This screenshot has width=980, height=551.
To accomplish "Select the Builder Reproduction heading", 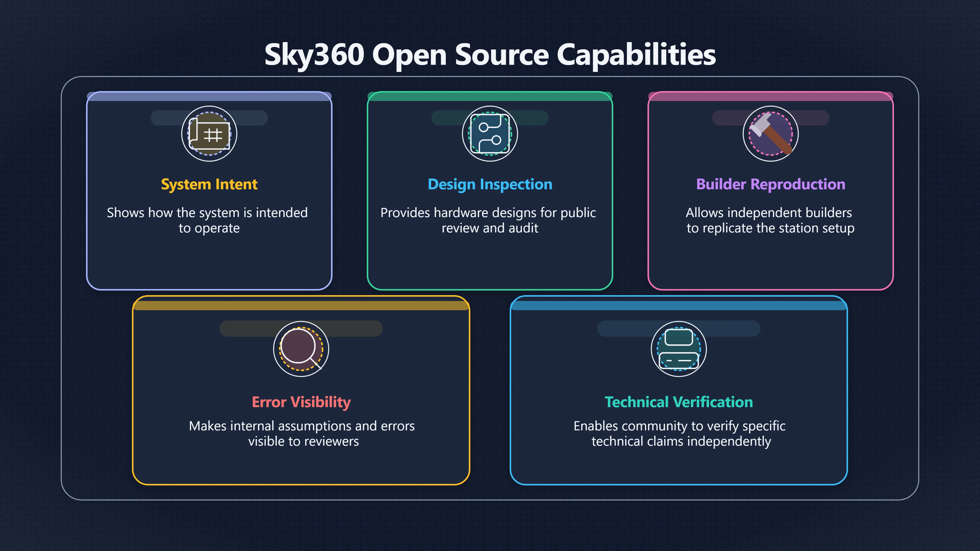I will (771, 184).
